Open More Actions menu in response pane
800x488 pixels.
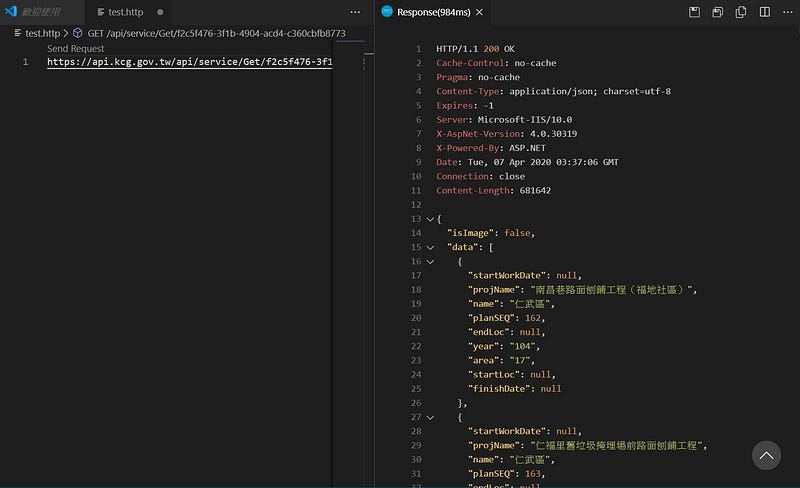coord(785,12)
